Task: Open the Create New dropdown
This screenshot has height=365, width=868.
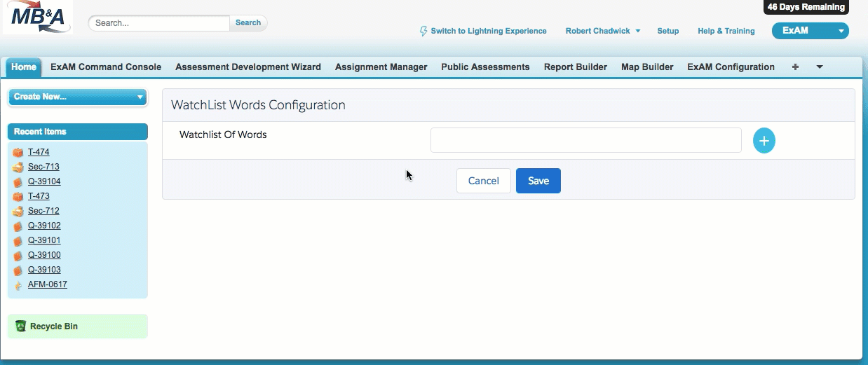Action: pos(77,97)
